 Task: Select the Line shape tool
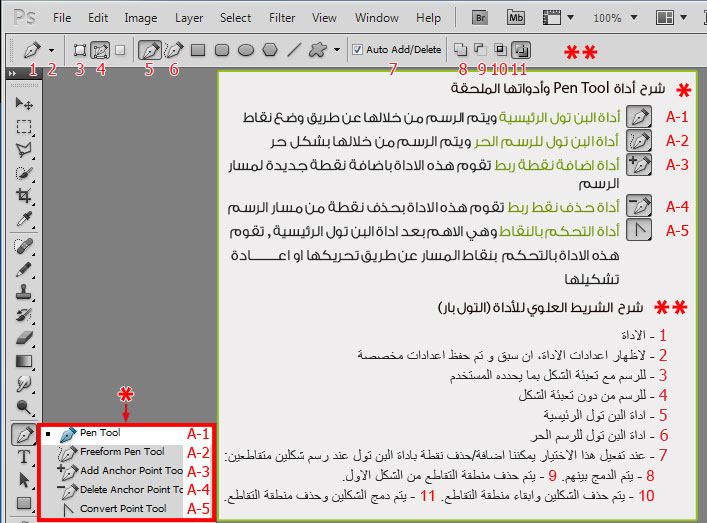click(294, 50)
